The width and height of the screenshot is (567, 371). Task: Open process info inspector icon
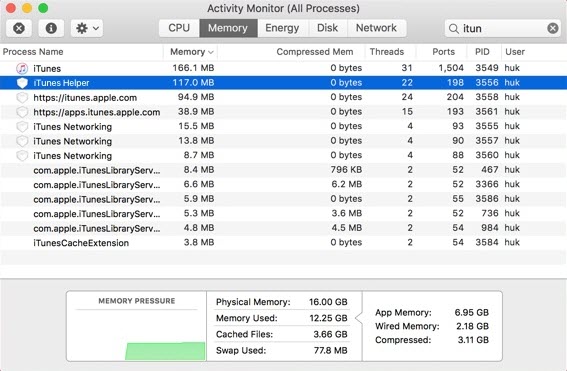coord(51,28)
